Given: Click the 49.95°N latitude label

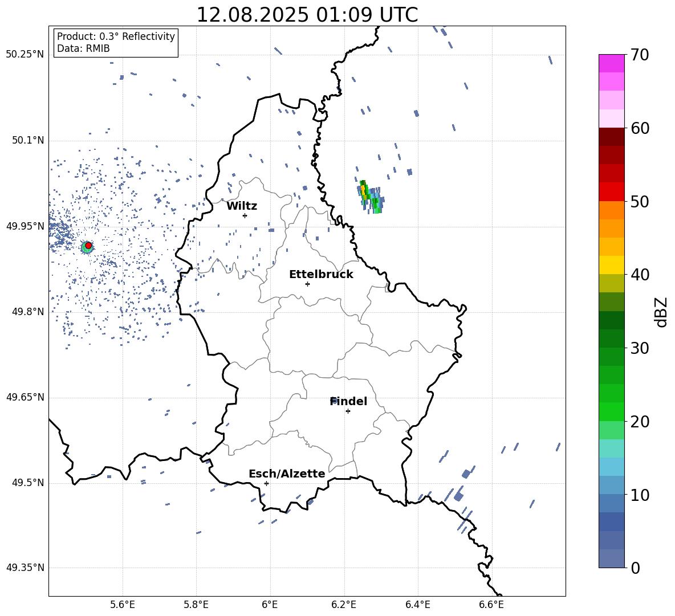Looking at the screenshot, I should point(25,226).
